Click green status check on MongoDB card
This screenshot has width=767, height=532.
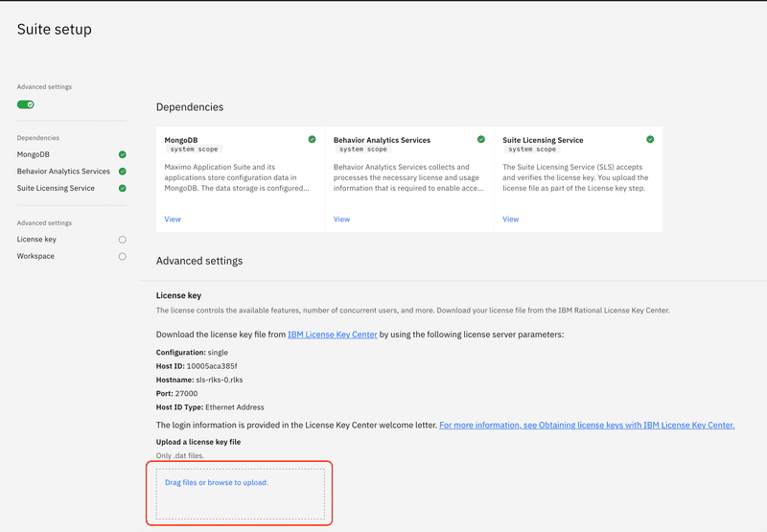click(313, 139)
